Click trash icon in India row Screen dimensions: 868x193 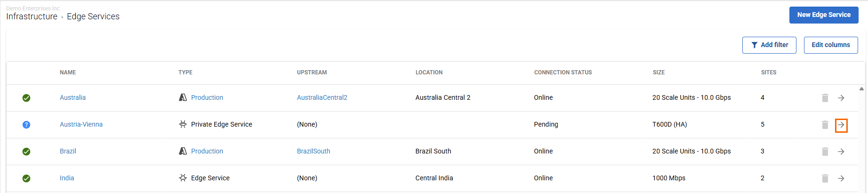point(825,178)
